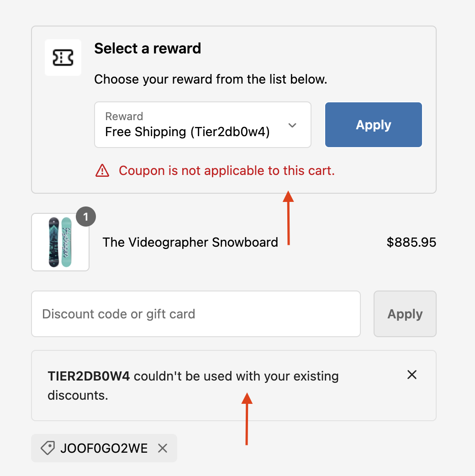Select the JOOF0GO2WE discount chip
The image size is (475, 476).
pos(104,448)
